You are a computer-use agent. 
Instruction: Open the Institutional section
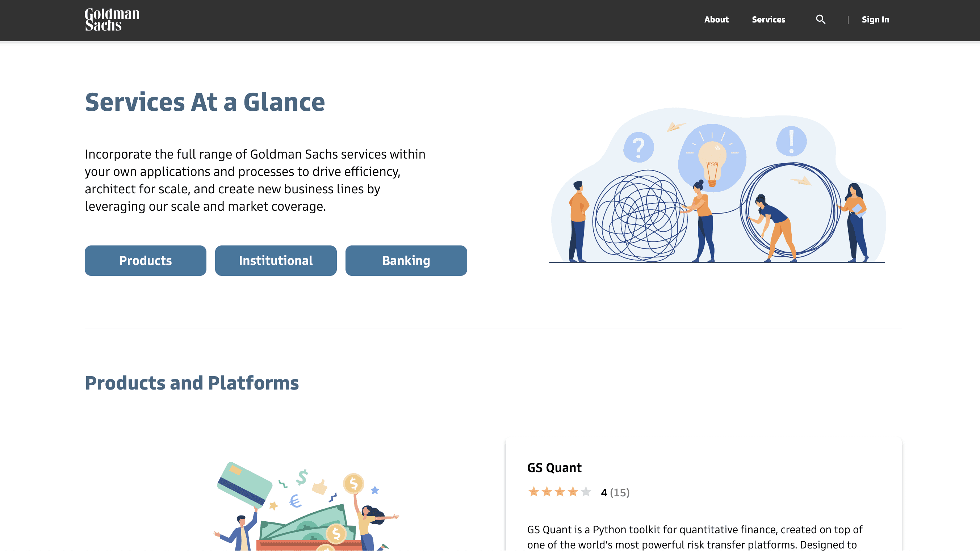click(x=276, y=261)
